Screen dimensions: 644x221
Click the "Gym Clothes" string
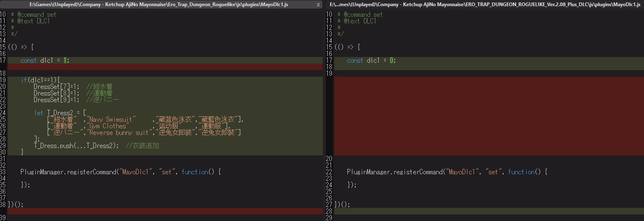point(108,126)
